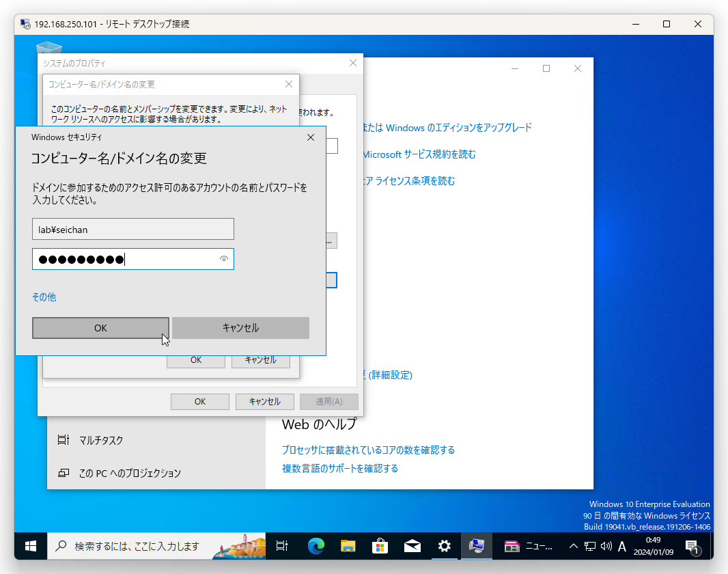Close the Remote Desktop connection window
Screen dimensions: 728x574
[697, 24]
